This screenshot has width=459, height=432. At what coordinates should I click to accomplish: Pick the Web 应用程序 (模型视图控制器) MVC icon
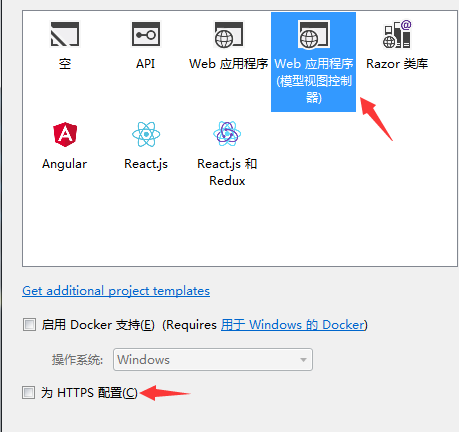pyautogui.click(x=313, y=35)
